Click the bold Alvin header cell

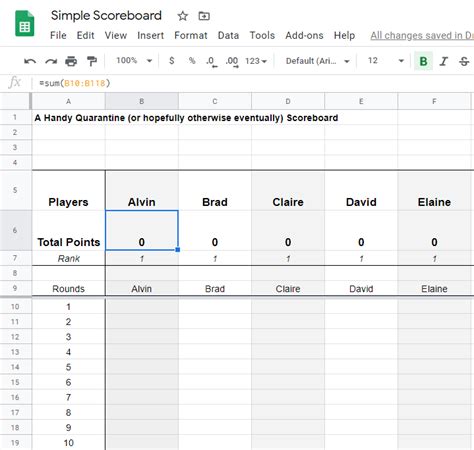(x=142, y=190)
